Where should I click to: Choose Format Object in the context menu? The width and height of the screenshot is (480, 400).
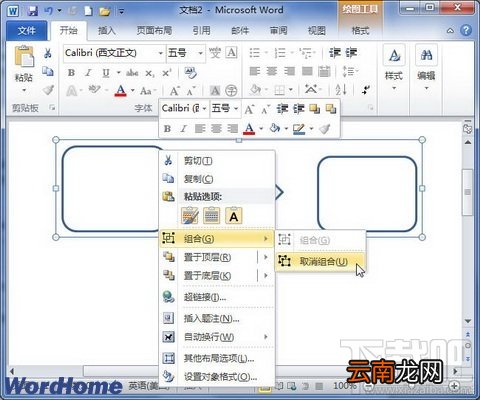click(217, 377)
